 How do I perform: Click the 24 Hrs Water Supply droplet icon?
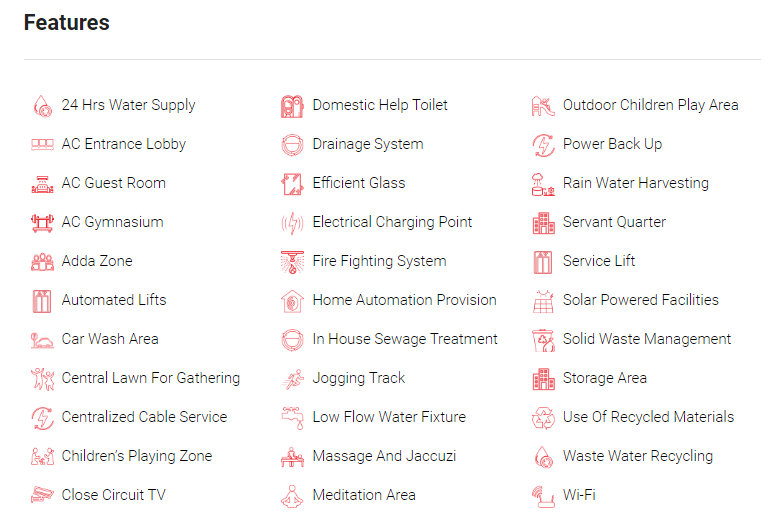42,106
